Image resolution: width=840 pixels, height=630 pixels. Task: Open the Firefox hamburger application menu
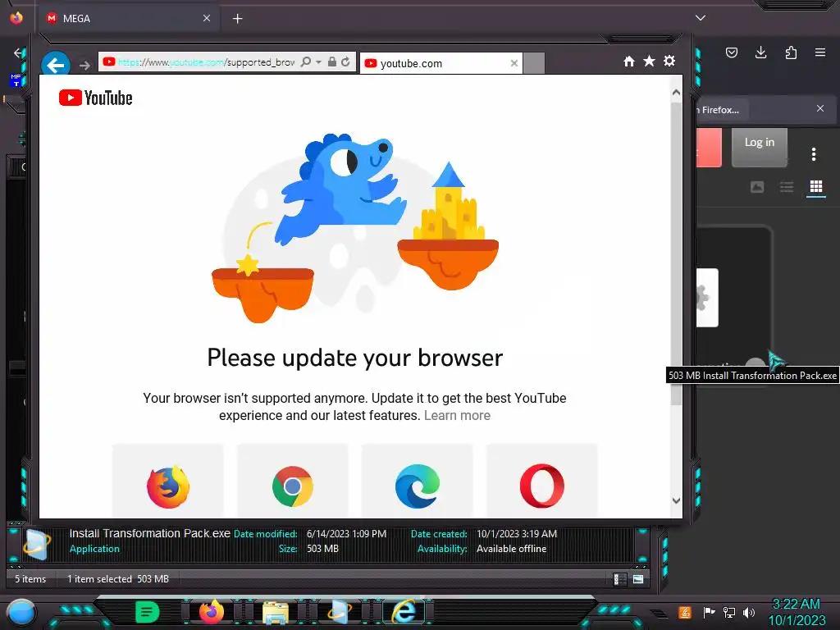(x=820, y=52)
